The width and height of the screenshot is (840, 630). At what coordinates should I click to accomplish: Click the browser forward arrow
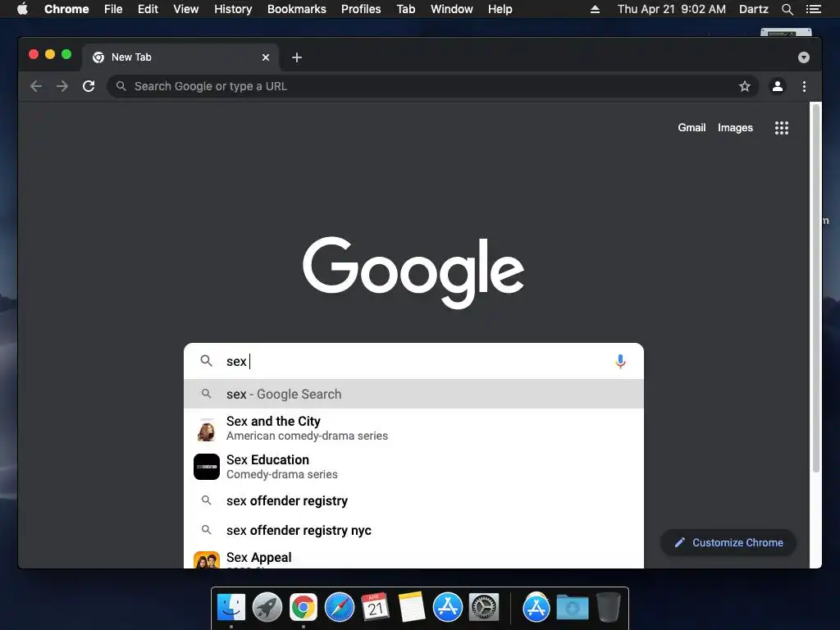(62, 86)
